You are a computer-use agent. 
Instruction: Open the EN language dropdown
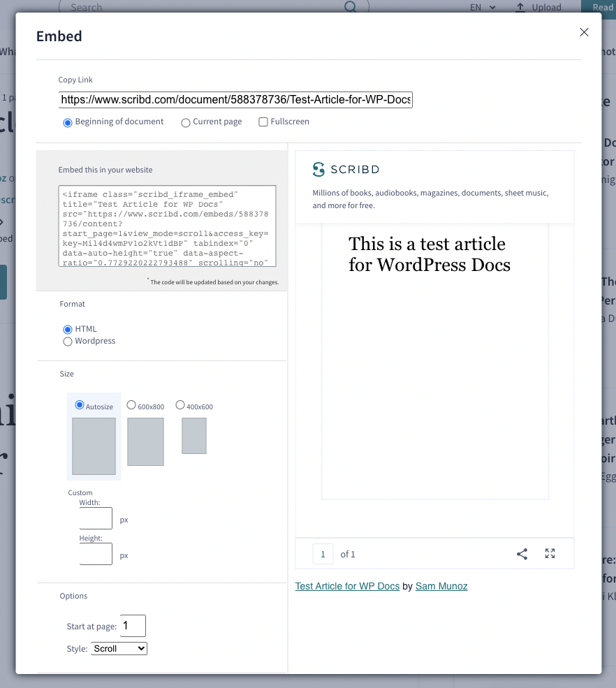(x=481, y=7)
